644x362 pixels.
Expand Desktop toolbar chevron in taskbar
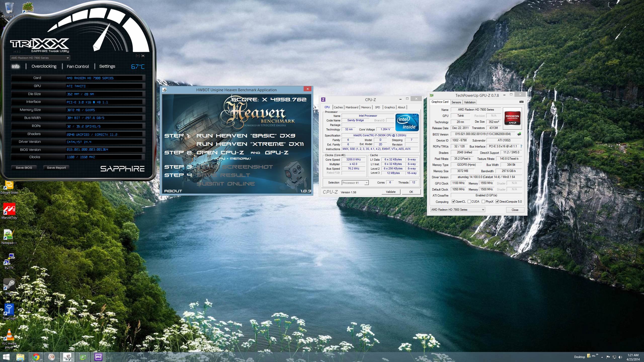[x=597, y=354]
